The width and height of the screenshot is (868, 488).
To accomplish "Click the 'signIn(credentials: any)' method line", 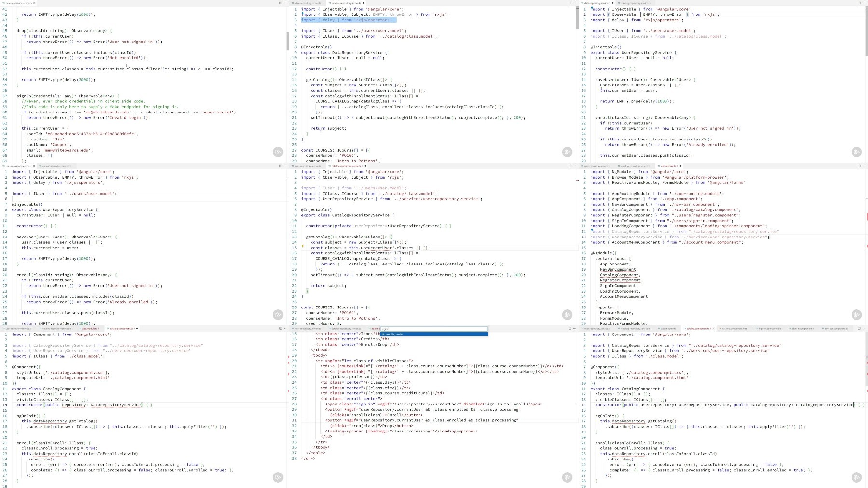I will 68,96.
